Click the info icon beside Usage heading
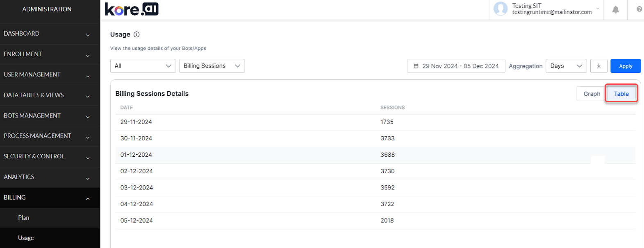 coord(137,34)
